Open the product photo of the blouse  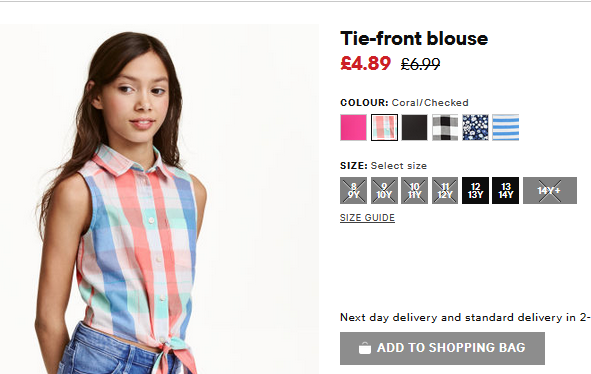159,199
